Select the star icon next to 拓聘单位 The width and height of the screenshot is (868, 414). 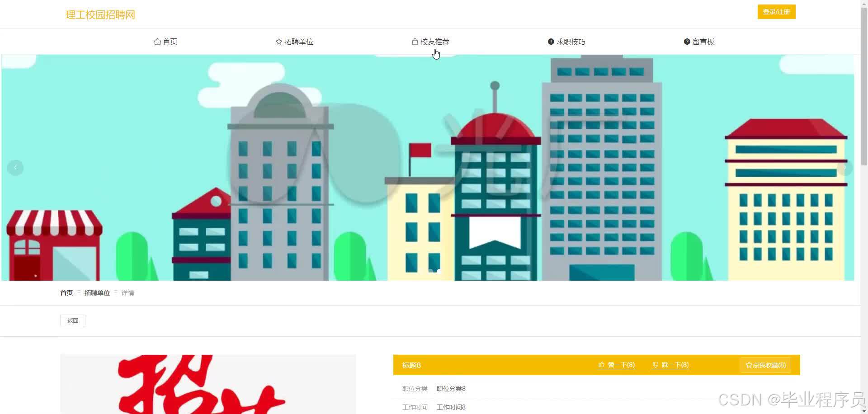click(x=278, y=41)
